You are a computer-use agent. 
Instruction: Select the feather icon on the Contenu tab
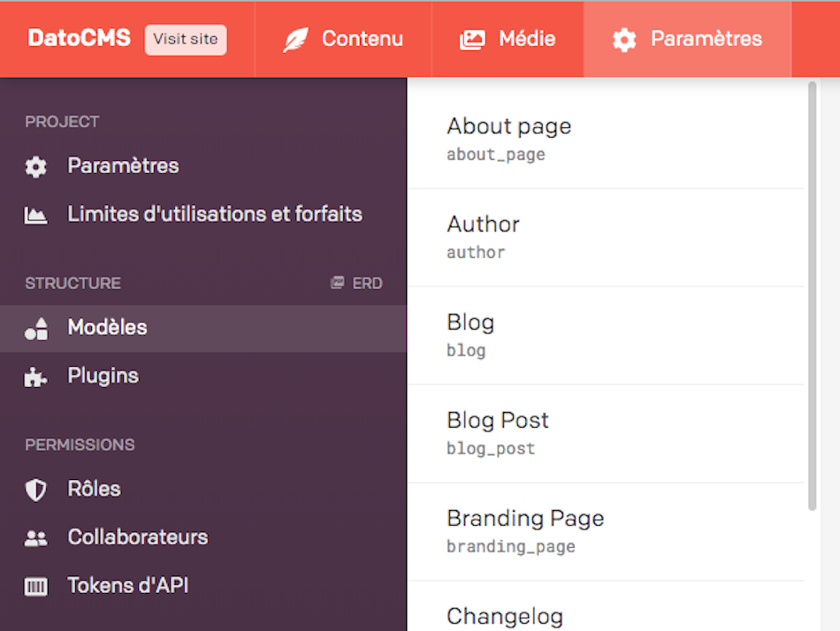coord(296,39)
